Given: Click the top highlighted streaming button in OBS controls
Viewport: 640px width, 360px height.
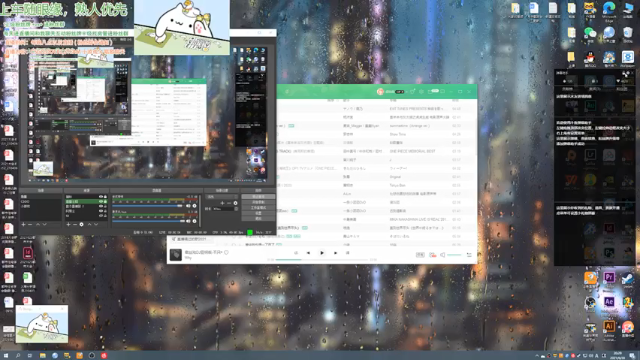Looking at the screenshot, I should pyautogui.click(x=258, y=197).
